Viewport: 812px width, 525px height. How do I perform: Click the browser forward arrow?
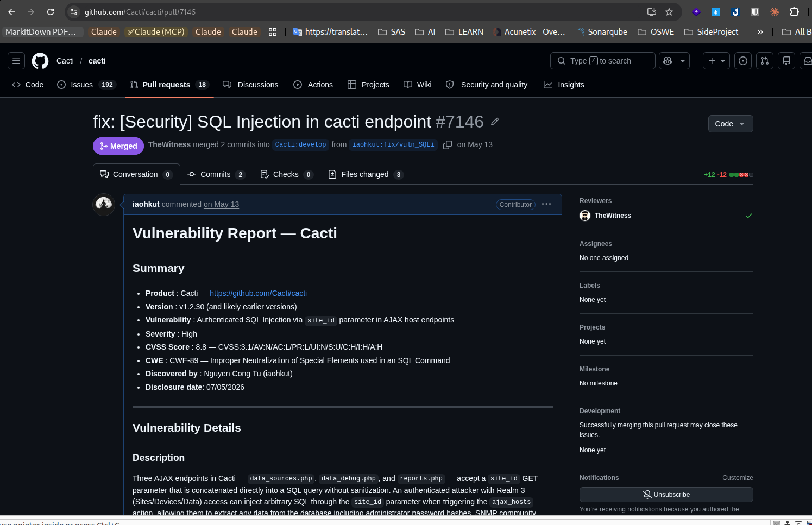(x=31, y=12)
